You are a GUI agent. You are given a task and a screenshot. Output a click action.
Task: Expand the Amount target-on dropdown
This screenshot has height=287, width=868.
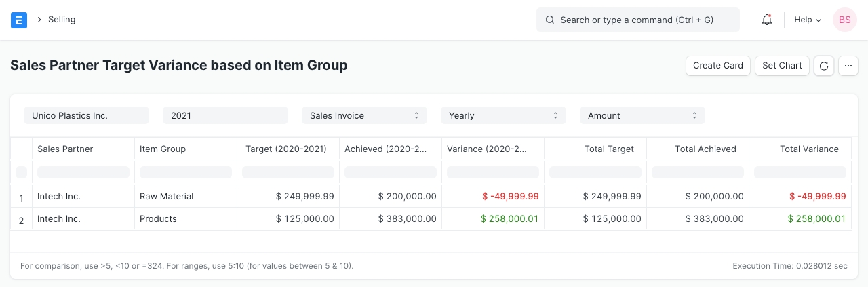tap(642, 115)
